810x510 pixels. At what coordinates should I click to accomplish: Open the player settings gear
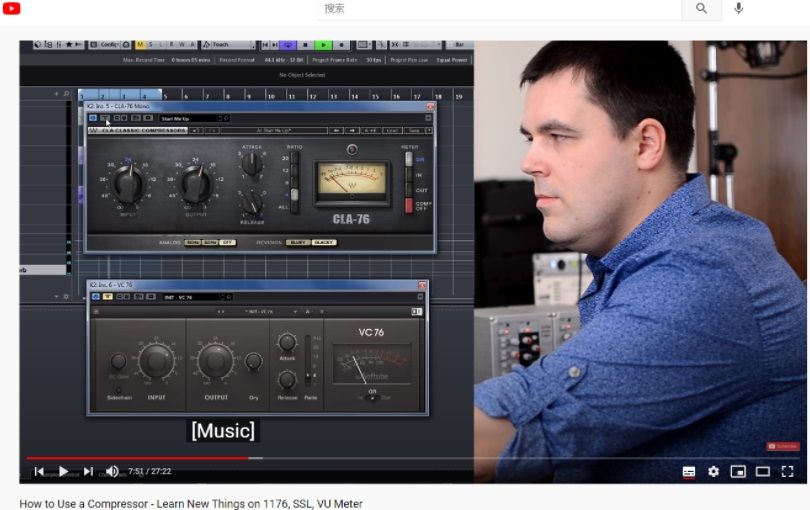tap(713, 471)
